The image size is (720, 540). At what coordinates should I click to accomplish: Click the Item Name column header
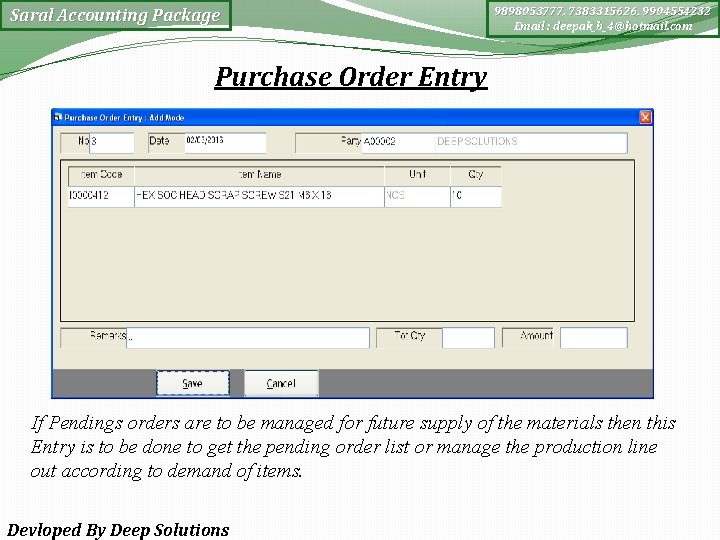pos(259,175)
